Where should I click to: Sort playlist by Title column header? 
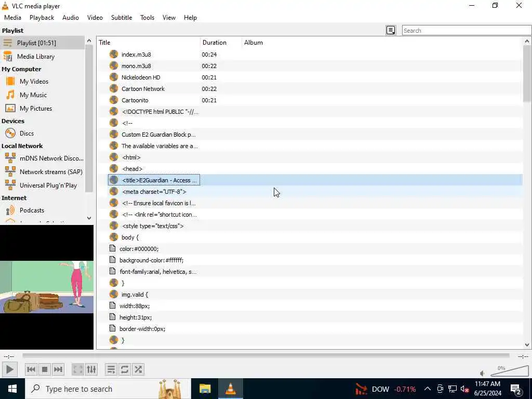tap(149, 43)
